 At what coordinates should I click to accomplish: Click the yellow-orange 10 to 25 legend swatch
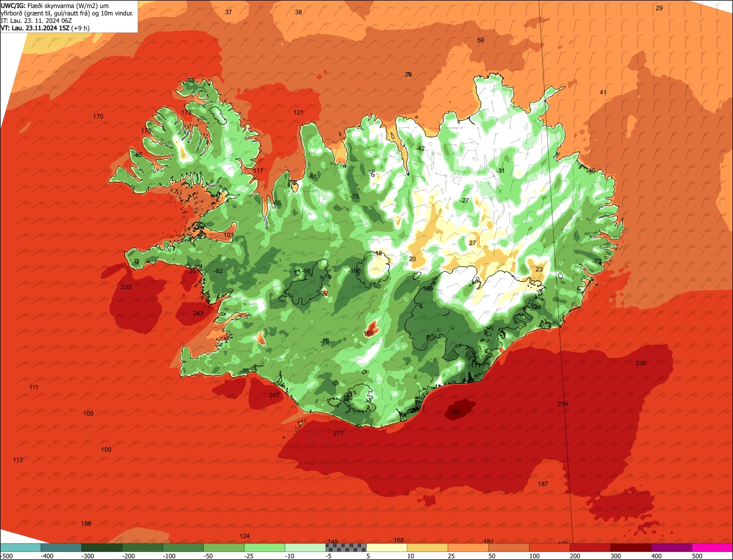click(x=427, y=548)
